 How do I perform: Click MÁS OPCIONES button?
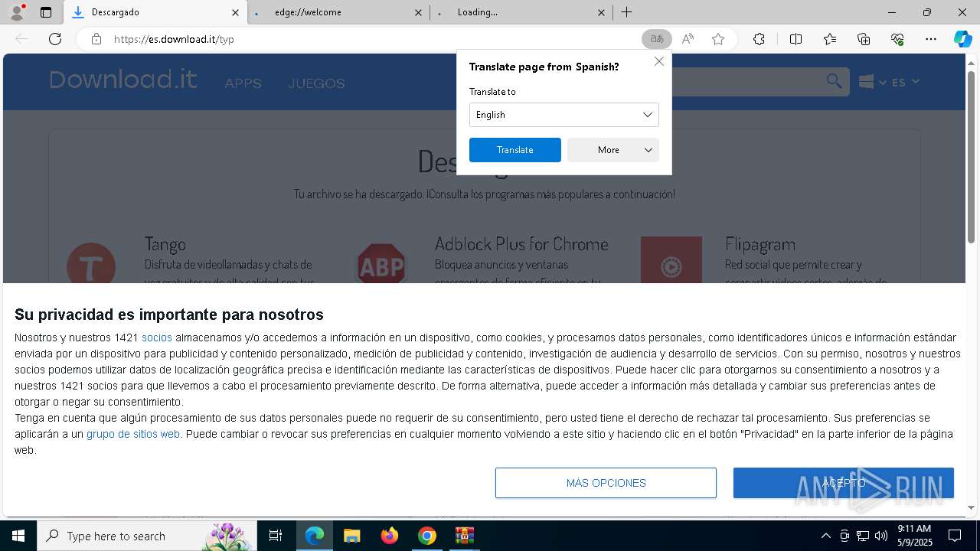(x=606, y=483)
